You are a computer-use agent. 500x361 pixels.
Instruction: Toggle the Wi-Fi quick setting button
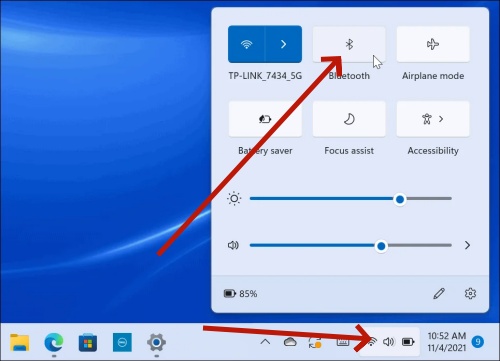pyautogui.click(x=247, y=44)
